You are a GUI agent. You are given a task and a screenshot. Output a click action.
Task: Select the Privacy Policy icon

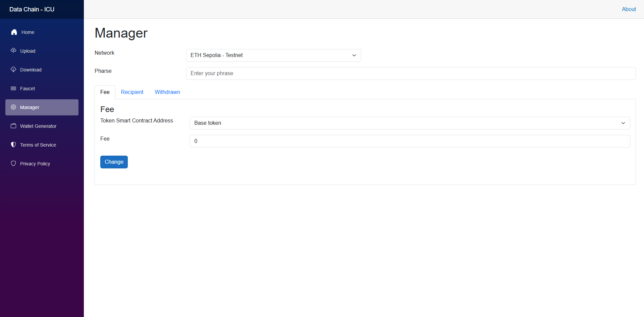coord(13,163)
